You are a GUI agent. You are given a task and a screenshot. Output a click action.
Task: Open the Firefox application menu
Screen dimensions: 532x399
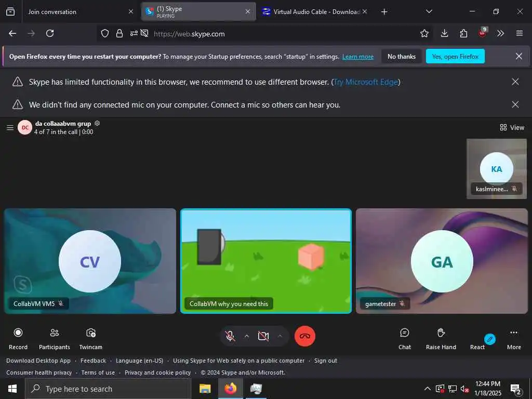(520, 33)
